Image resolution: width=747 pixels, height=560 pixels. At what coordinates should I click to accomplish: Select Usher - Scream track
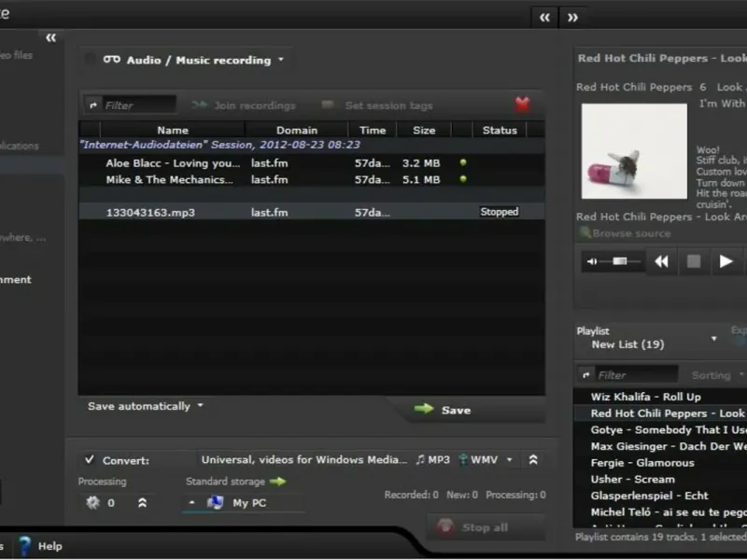coord(660,479)
